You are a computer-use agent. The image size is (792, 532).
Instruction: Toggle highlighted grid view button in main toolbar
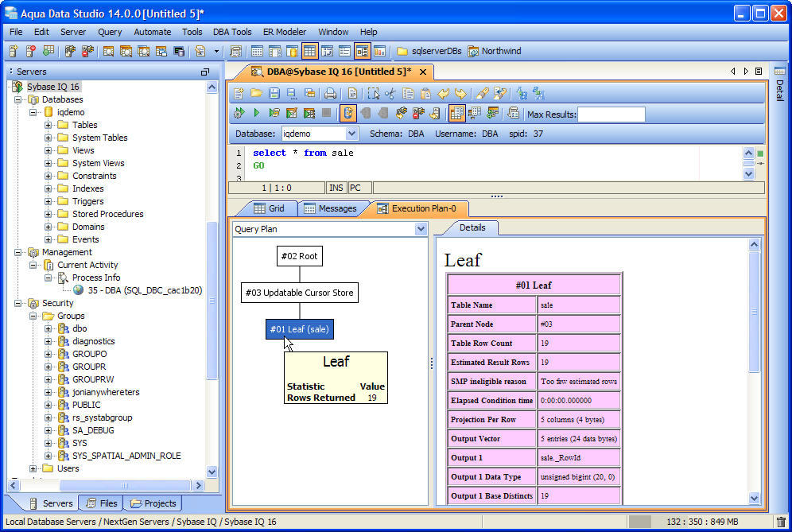tap(309, 51)
